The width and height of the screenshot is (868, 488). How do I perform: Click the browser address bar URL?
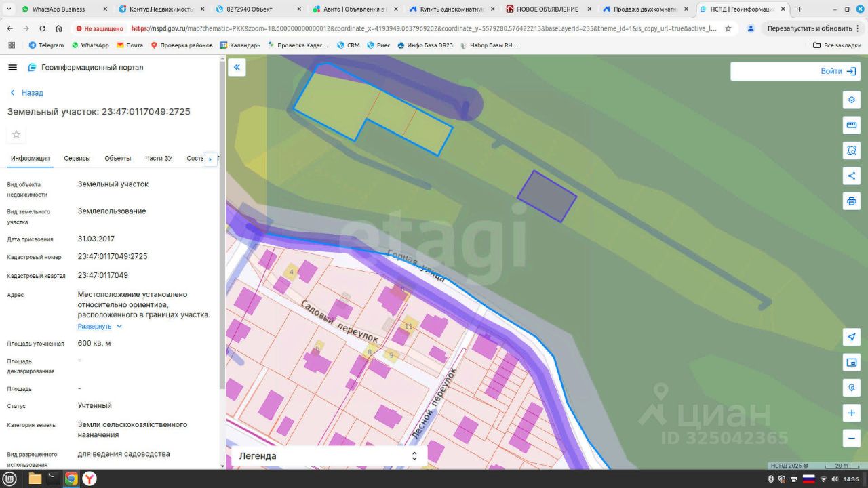[x=424, y=28]
